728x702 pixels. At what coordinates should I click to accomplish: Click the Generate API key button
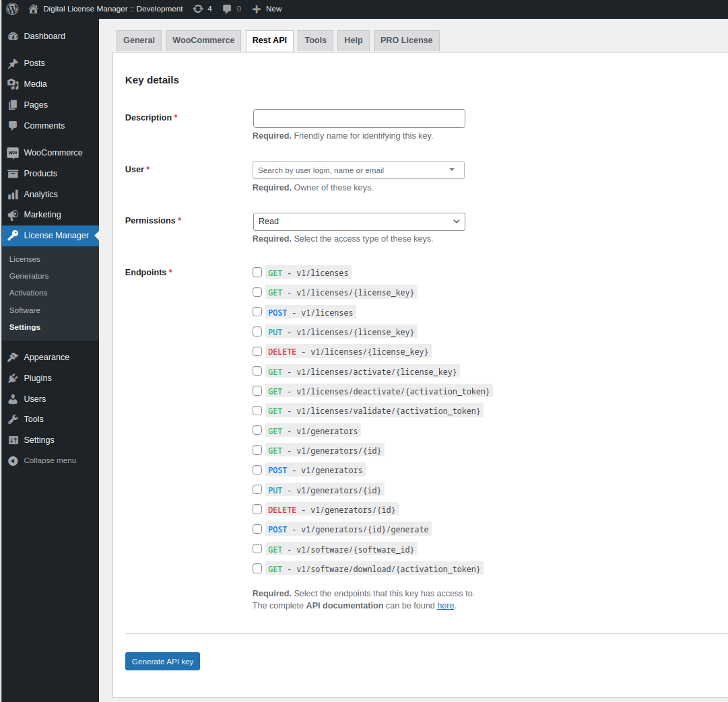[162, 662]
